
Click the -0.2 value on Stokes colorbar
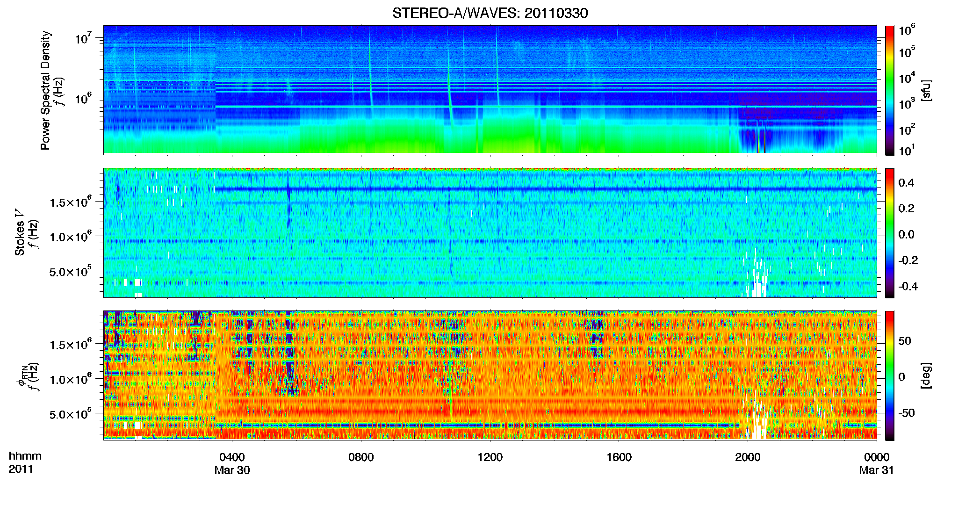[x=908, y=260]
